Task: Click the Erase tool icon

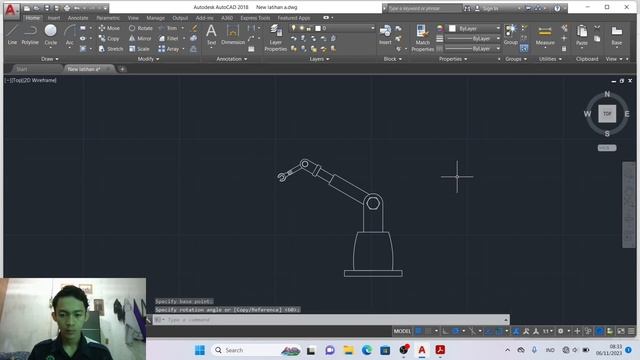Action: (x=194, y=28)
